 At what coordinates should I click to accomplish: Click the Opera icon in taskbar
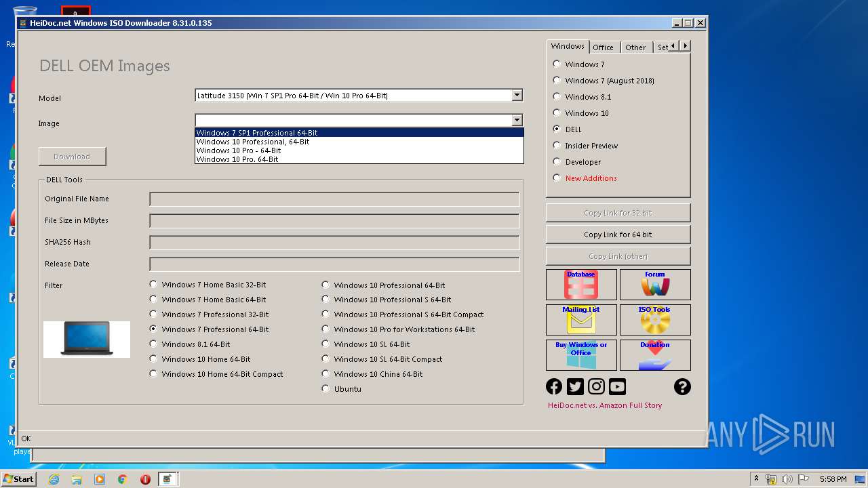point(145,479)
